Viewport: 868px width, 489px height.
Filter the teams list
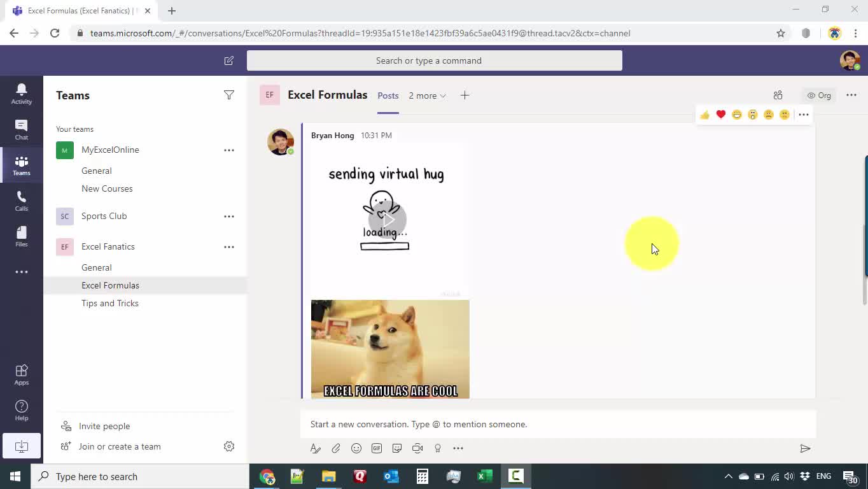pos(228,95)
